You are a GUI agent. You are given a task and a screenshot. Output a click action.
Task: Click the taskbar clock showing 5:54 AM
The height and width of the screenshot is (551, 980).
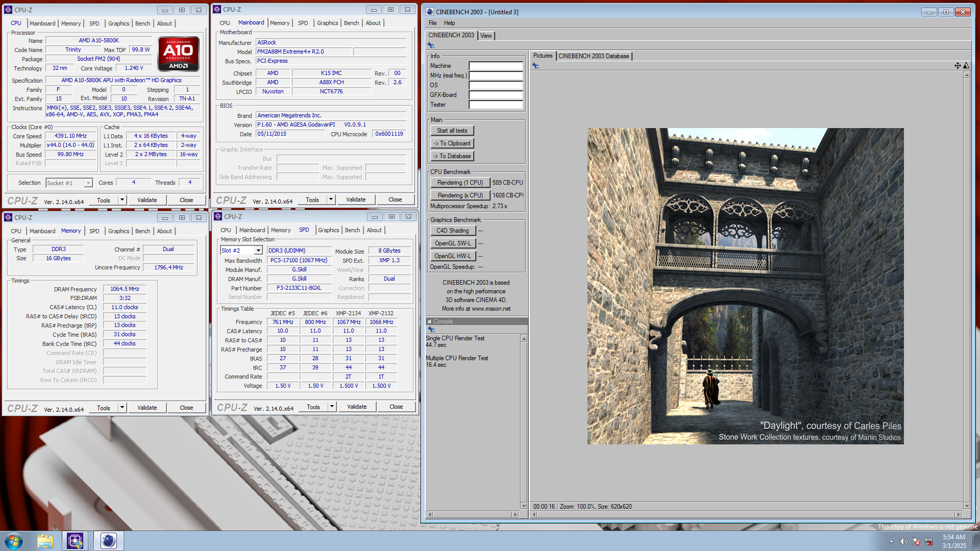click(953, 541)
